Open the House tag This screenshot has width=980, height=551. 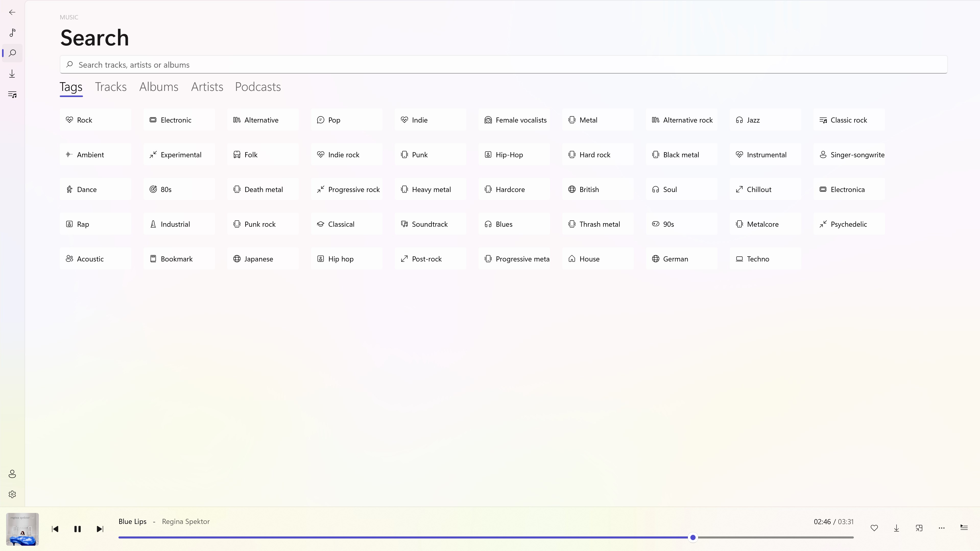(x=598, y=259)
